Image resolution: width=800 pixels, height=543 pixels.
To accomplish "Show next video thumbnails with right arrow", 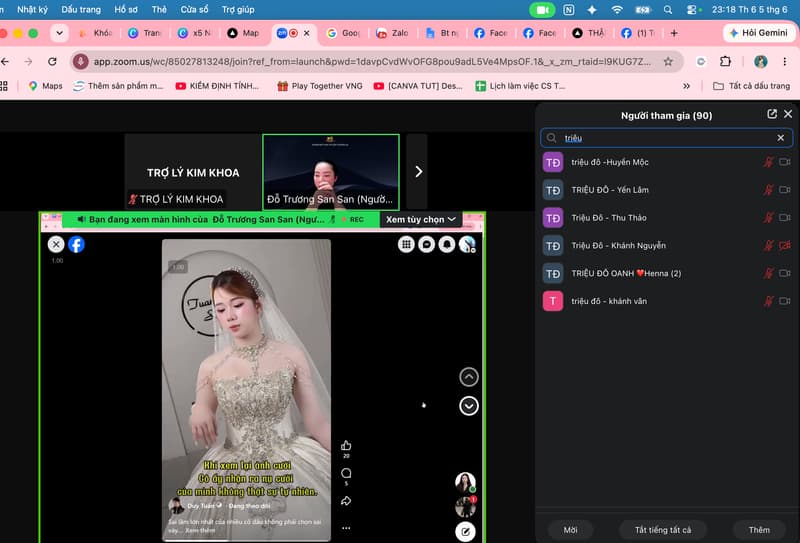I will click(417, 172).
